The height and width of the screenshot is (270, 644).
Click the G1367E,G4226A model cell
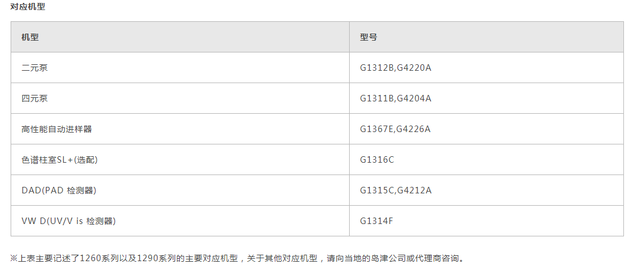click(x=487, y=129)
